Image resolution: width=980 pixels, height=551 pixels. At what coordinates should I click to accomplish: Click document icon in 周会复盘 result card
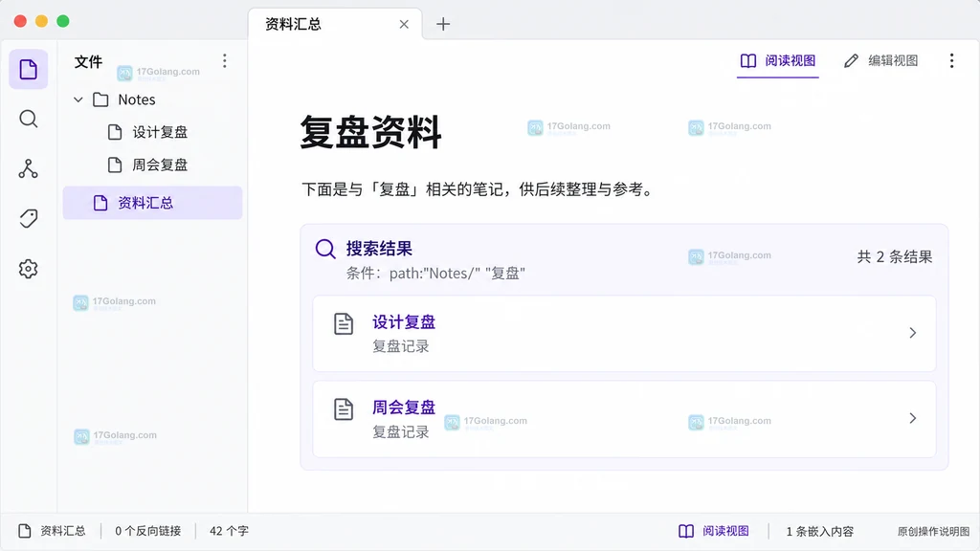click(344, 409)
